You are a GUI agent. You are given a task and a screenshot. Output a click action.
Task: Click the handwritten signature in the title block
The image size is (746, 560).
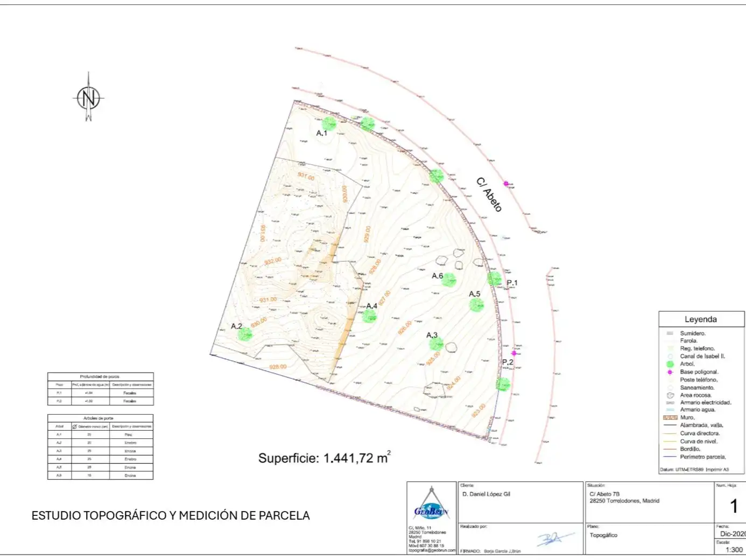[555, 538]
